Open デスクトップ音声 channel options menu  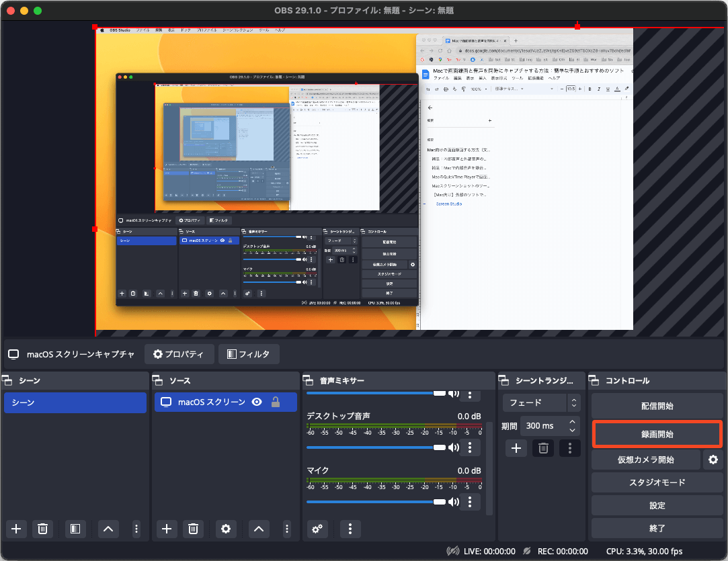tap(470, 447)
